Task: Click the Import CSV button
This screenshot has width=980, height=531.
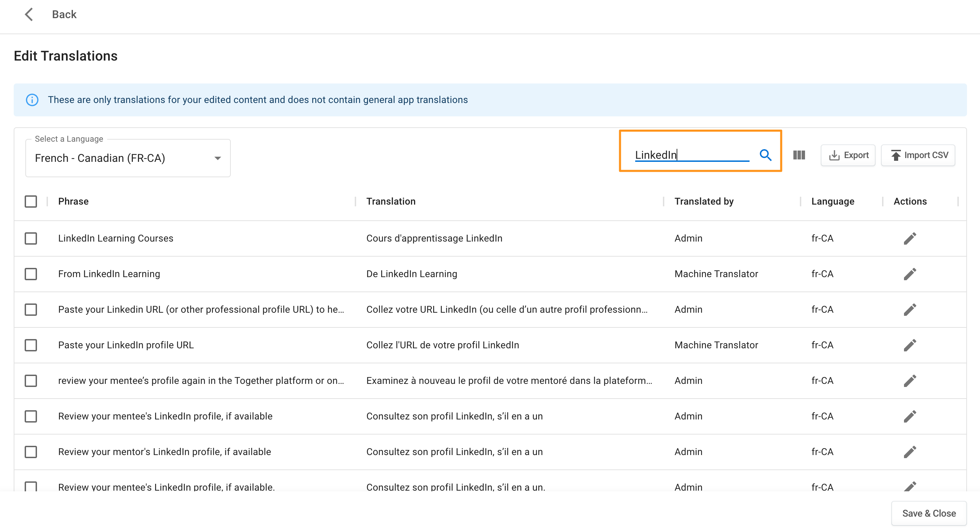Action: tap(918, 155)
